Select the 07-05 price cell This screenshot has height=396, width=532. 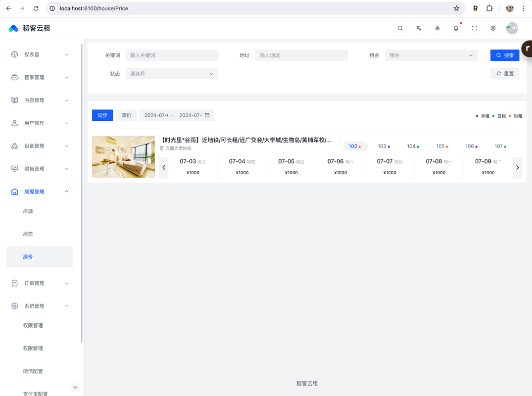(291, 167)
